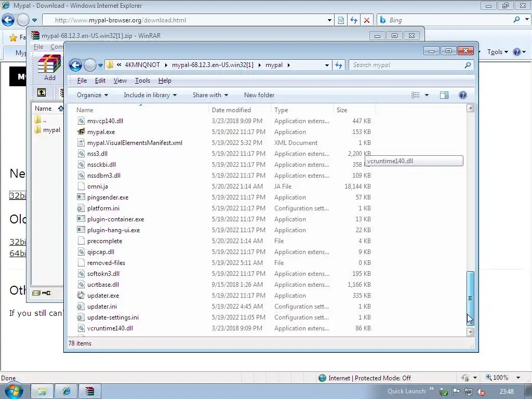Open Explorer View menu
This screenshot has height=399, width=532.
(120, 81)
